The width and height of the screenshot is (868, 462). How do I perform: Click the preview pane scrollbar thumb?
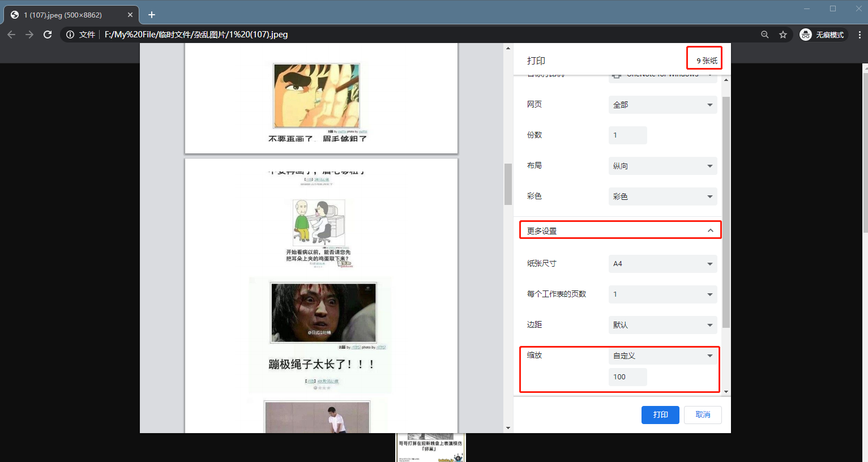click(x=508, y=184)
